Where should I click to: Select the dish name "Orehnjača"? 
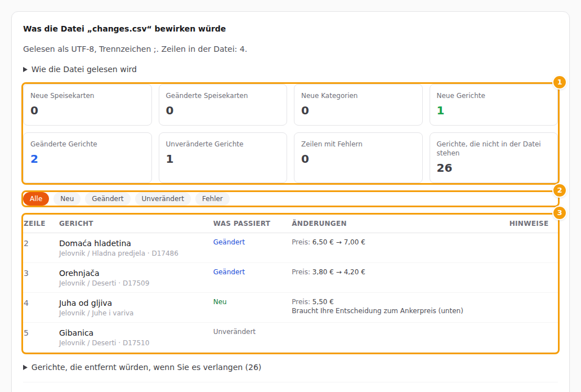click(79, 273)
